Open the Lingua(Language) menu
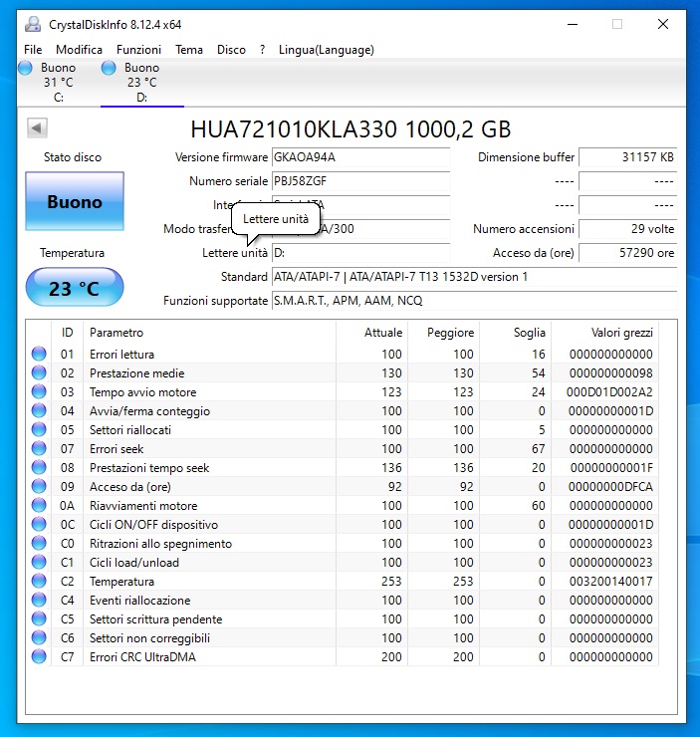Image resolution: width=700 pixels, height=737 pixels. coord(327,50)
